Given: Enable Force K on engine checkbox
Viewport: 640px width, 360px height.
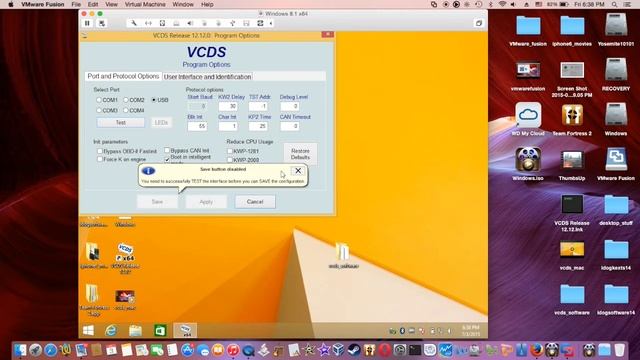Looking at the screenshot, I should coord(100,159).
